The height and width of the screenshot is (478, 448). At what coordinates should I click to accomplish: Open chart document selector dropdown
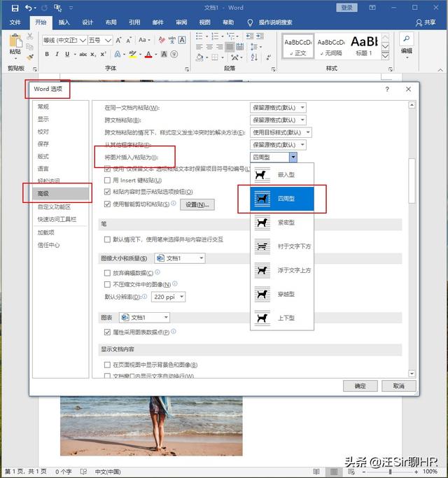coord(144,318)
